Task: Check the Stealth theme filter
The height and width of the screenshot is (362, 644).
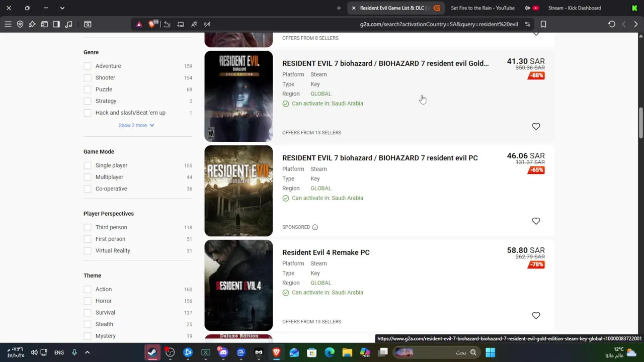Action: (88, 324)
